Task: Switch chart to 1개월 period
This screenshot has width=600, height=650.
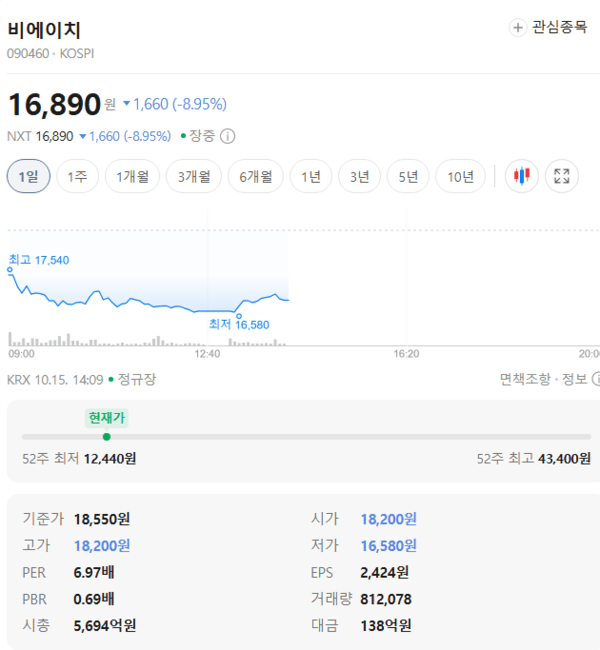Action: (x=132, y=176)
